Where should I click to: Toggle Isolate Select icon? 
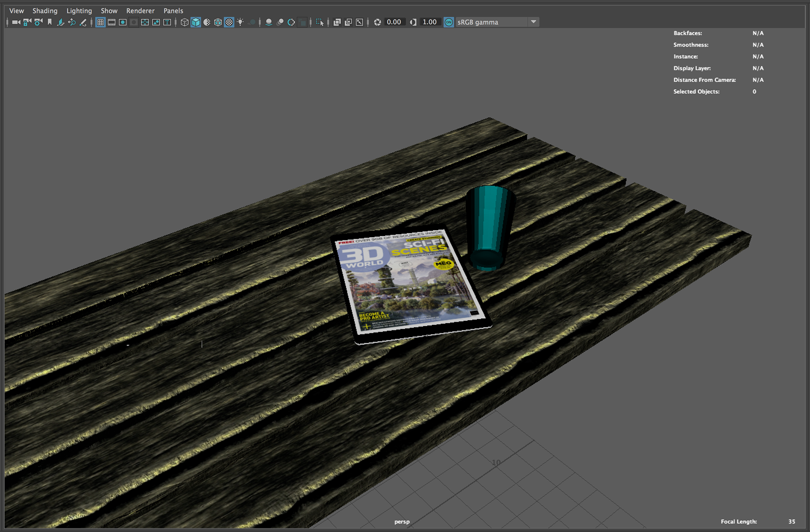[319, 22]
